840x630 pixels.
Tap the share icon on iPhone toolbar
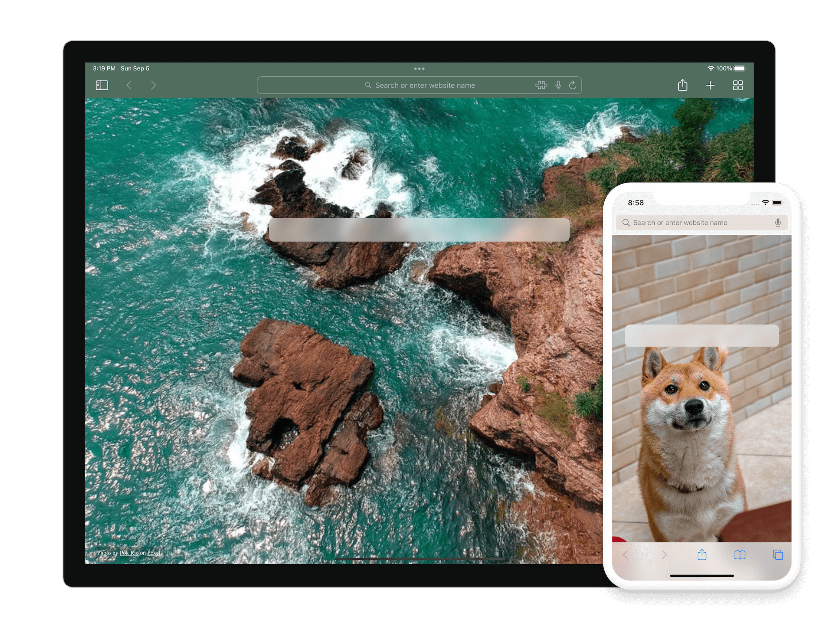[x=702, y=555]
